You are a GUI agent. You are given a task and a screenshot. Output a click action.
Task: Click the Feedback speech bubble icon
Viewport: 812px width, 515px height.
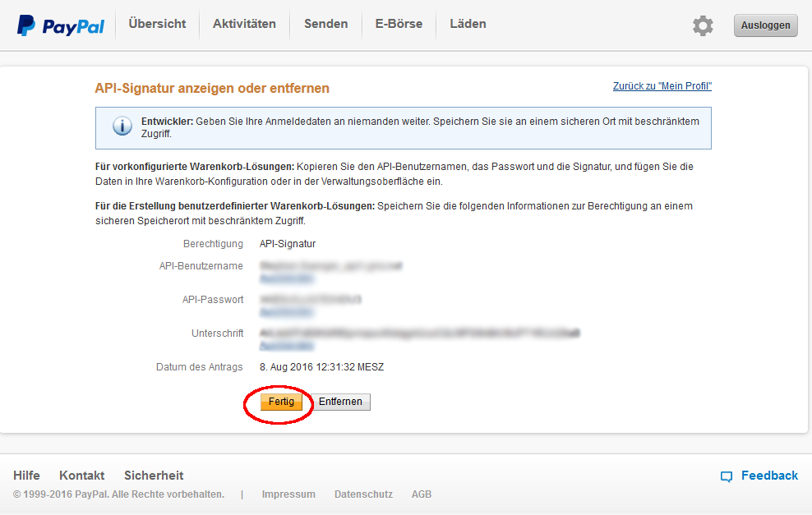tap(727, 476)
